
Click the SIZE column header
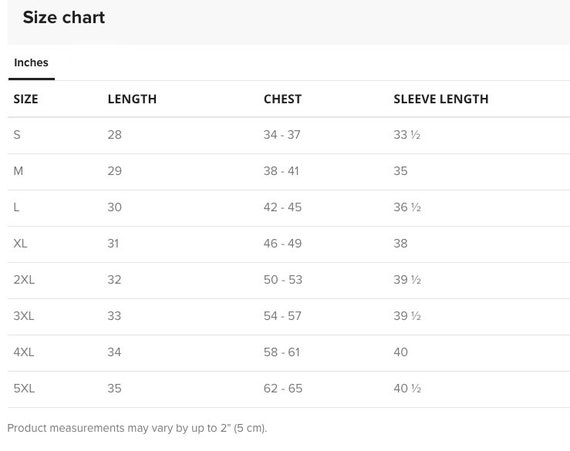click(x=26, y=99)
